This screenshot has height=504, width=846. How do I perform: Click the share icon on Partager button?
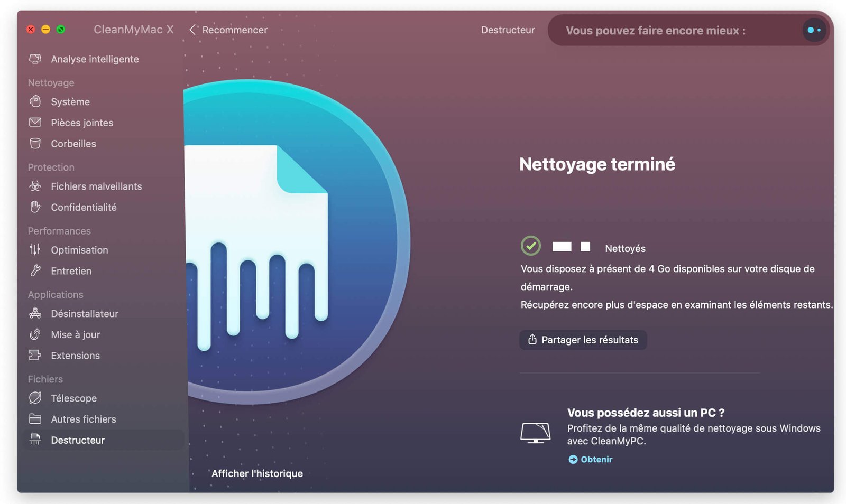[532, 339]
